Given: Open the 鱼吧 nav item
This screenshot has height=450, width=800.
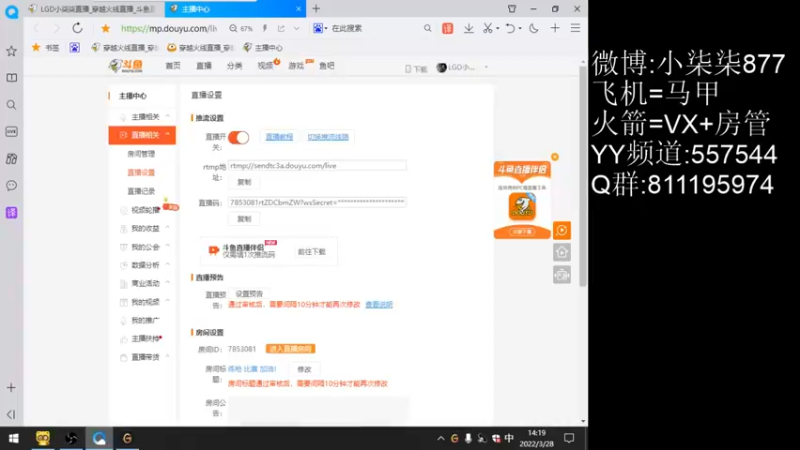Looking at the screenshot, I should 327,66.
